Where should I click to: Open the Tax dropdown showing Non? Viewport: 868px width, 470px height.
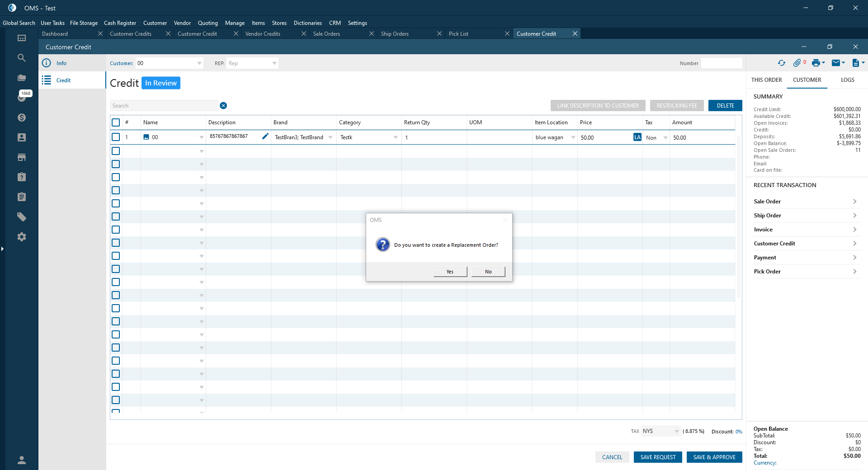click(x=665, y=138)
